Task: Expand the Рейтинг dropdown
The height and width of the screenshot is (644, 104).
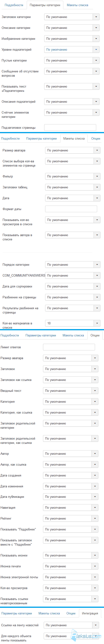Action: (70, 519)
